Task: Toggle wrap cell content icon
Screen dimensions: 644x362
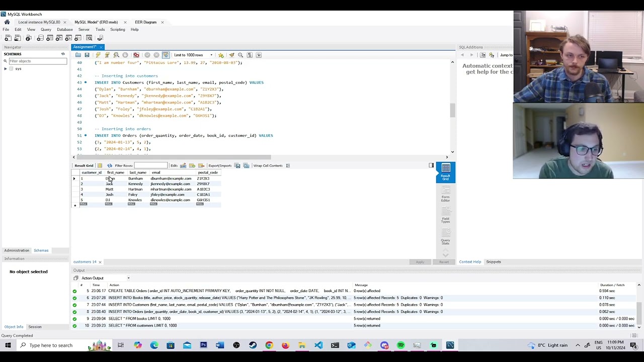Action: [x=288, y=165]
